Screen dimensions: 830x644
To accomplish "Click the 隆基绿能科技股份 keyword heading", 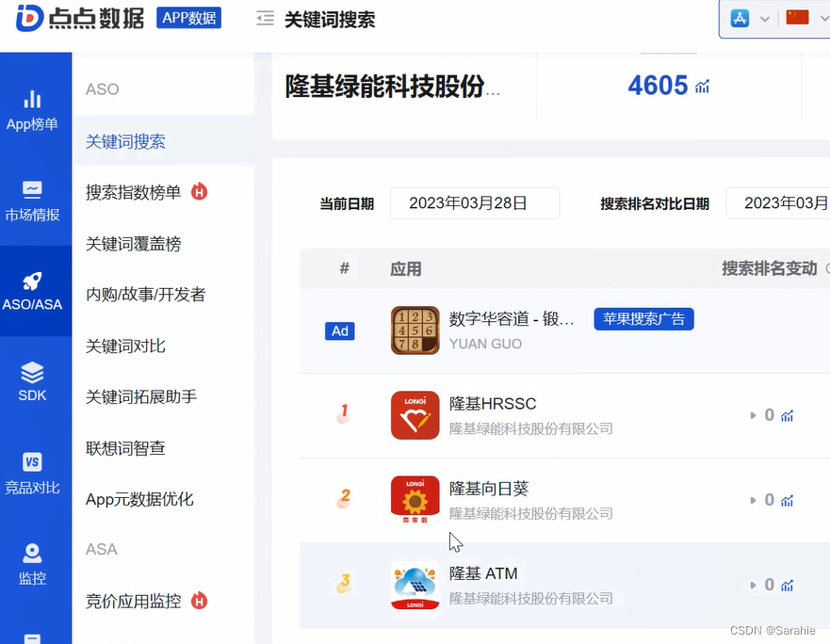I will [x=392, y=87].
